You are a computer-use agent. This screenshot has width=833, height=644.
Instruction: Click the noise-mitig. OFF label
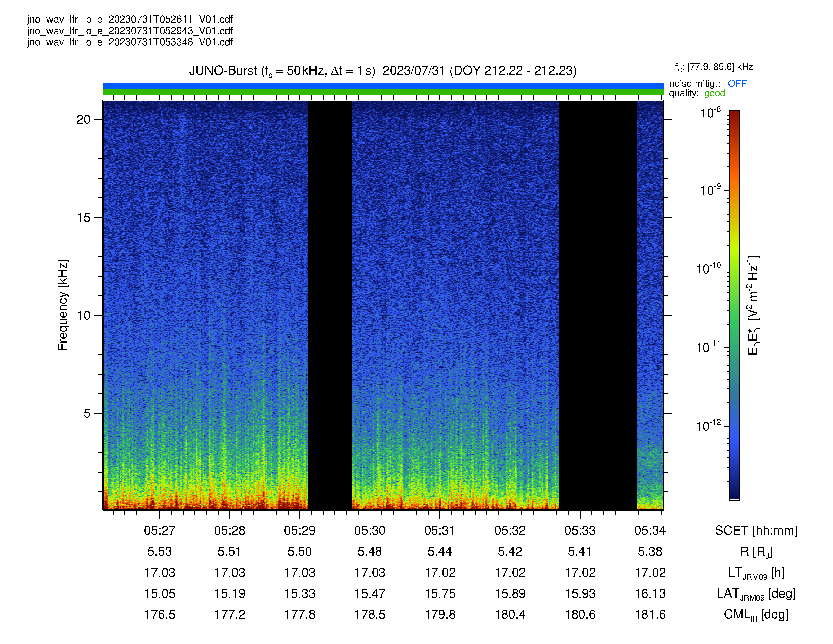point(708,84)
